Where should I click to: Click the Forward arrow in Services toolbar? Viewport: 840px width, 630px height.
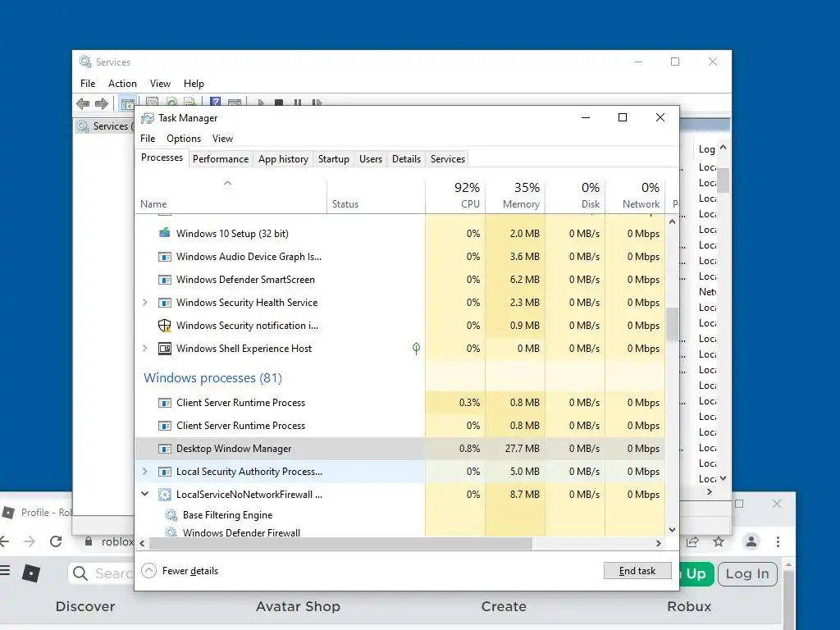click(102, 103)
